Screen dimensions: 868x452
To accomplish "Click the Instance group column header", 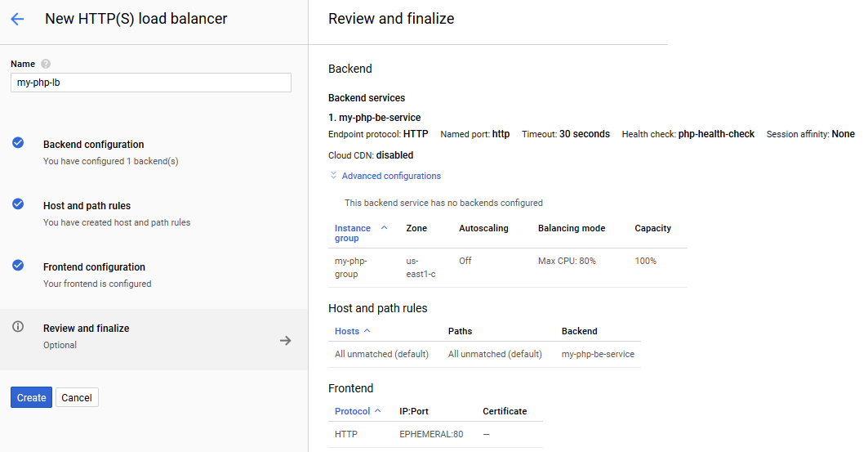I will pyautogui.click(x=353, y=233).
